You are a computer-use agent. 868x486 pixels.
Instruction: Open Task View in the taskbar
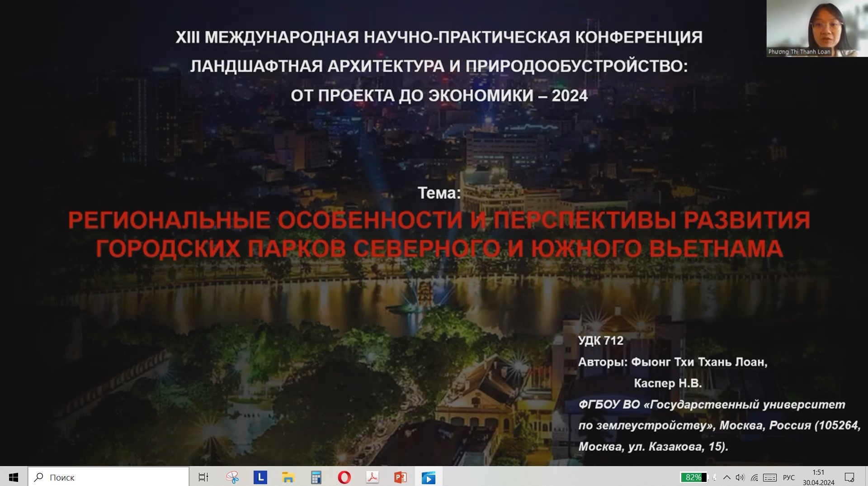[203, 477]
